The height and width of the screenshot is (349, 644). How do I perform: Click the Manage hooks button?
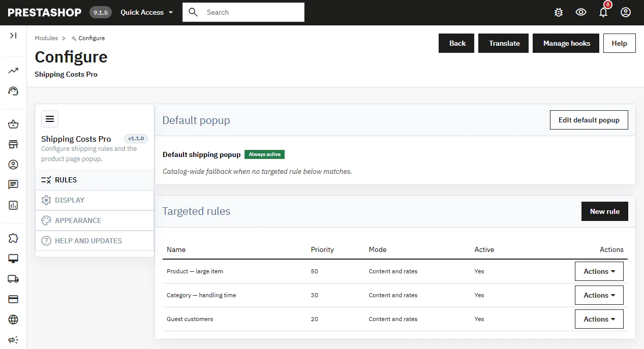[566, 43]
